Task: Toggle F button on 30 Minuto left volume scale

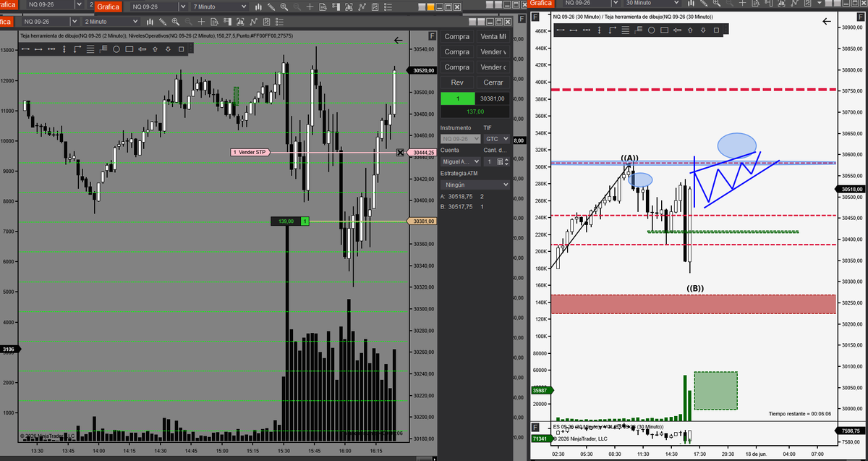Action: point(535,17)
